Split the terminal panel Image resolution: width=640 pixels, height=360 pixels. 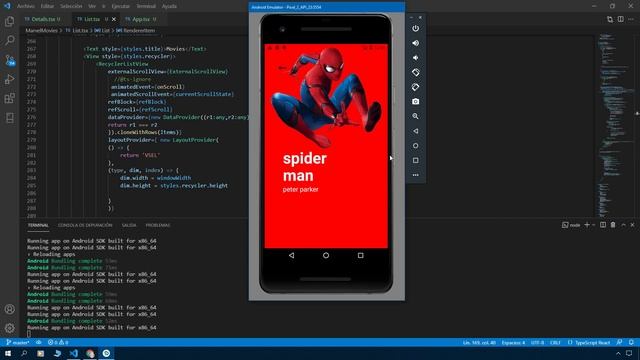[603, 225]
